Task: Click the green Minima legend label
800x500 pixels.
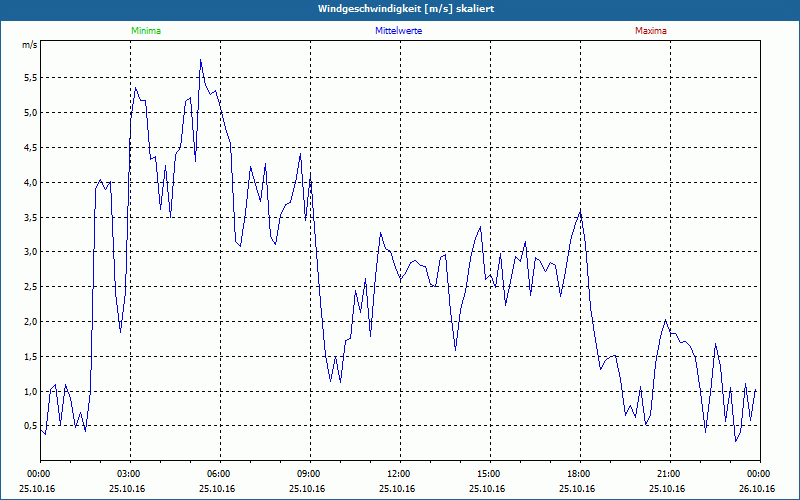Action: point(146,31)
